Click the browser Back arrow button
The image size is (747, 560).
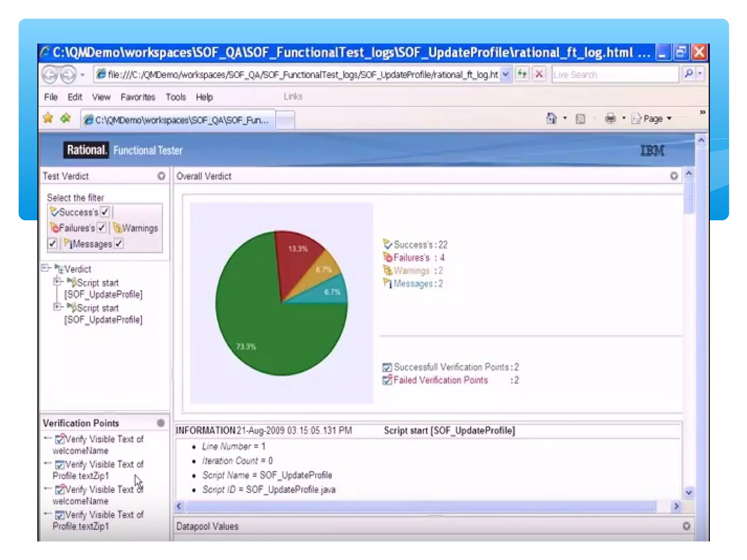(x=51, y=75)
